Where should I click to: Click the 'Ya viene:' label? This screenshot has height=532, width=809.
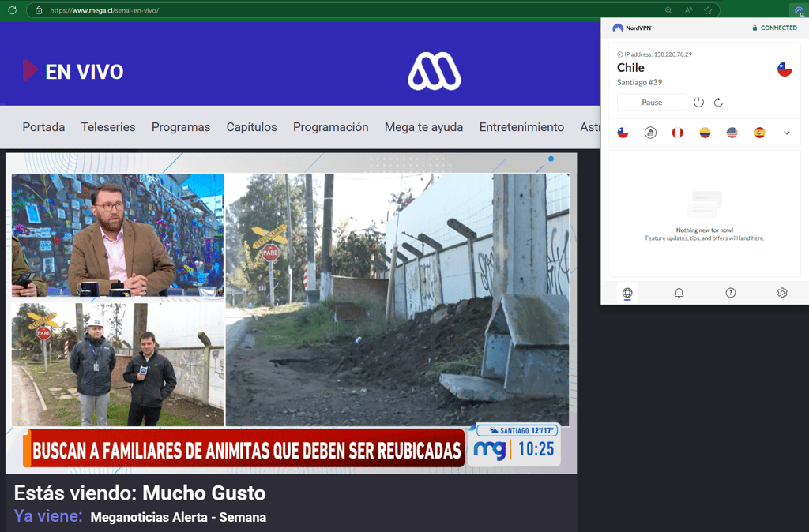(48, 516)
